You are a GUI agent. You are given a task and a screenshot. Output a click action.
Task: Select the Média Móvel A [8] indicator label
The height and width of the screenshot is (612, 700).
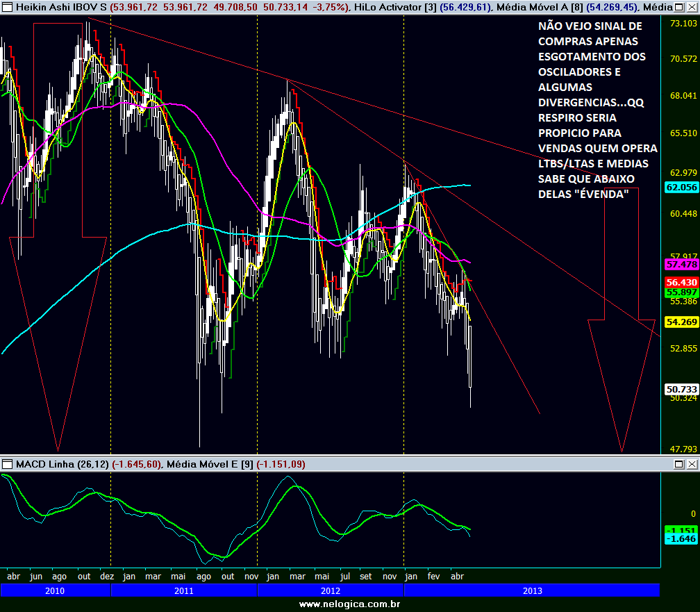click(540, 7)
